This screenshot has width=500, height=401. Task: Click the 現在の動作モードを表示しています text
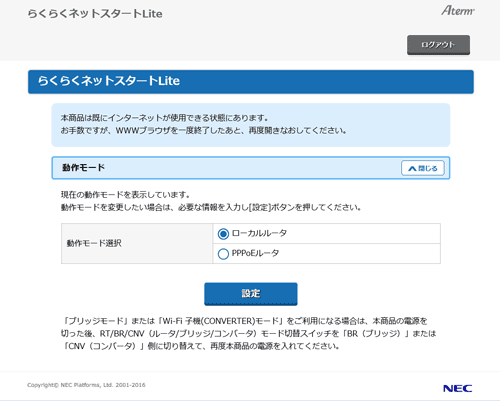click(126, 195)
